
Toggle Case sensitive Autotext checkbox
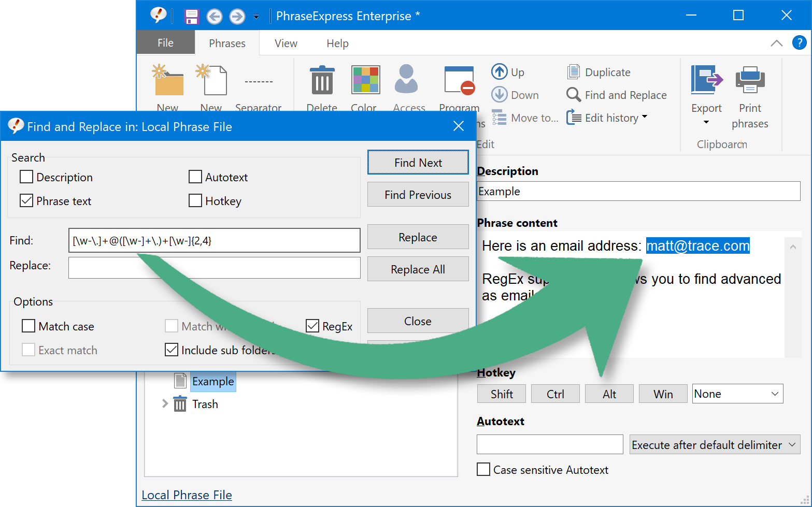click(x=483, y=470)
